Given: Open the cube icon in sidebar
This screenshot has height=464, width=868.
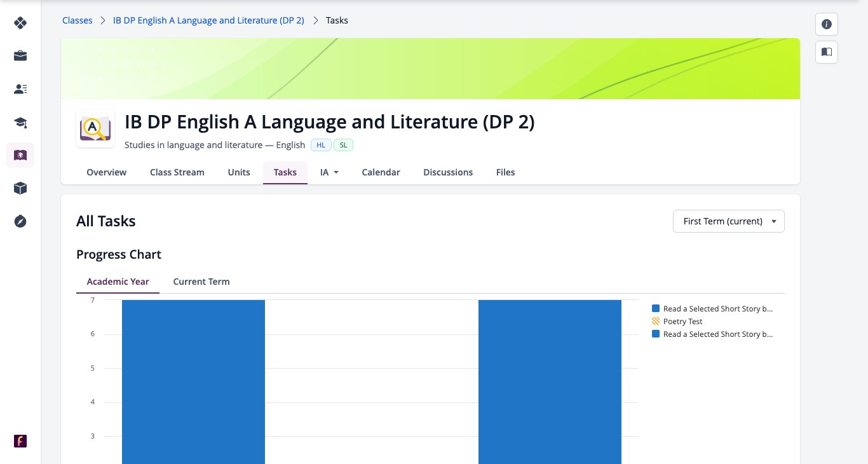Looking at the screenshot, I should [x=20, y=188].
